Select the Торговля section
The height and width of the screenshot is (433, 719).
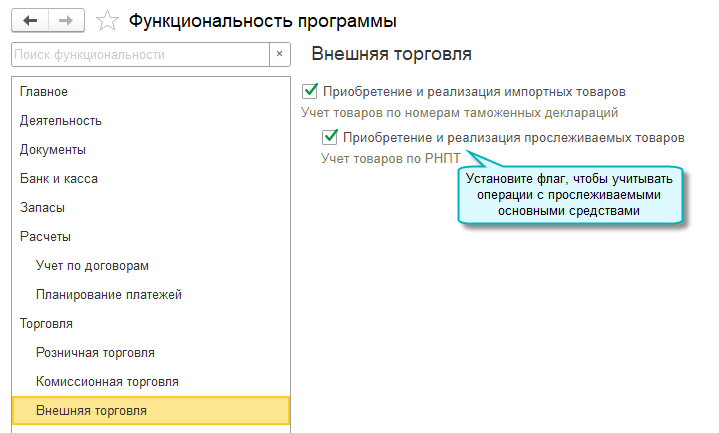[x=47, y=324]
